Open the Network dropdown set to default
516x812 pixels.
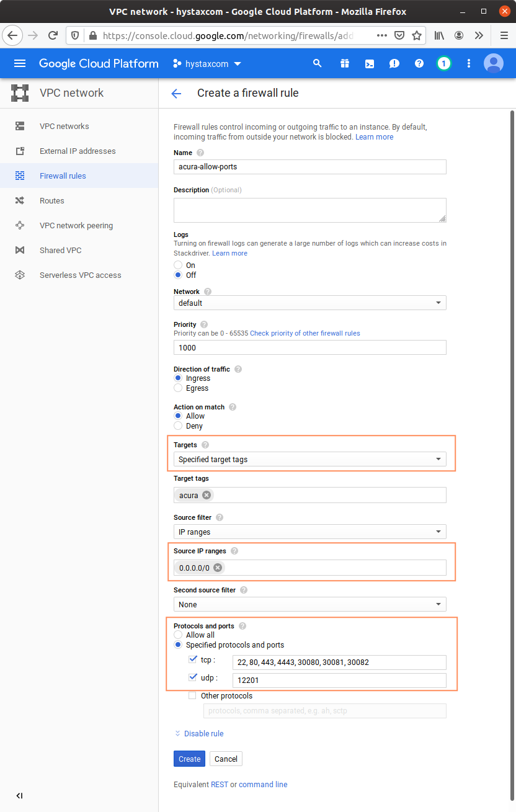309,303
